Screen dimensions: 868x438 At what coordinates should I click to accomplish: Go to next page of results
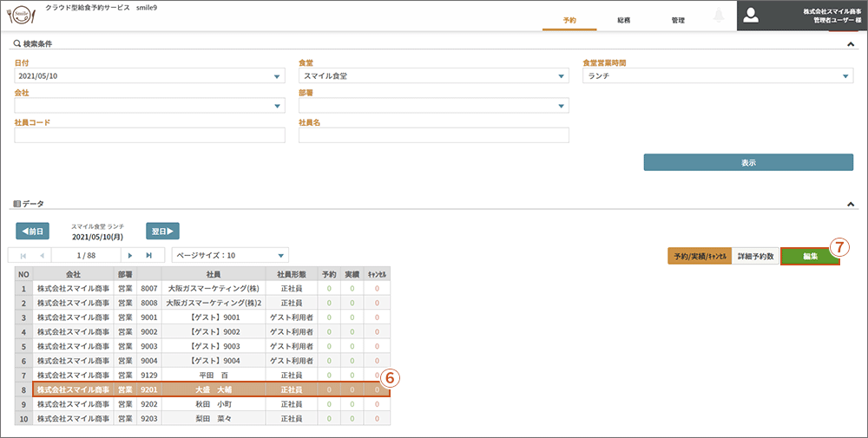tap(130, 256)
